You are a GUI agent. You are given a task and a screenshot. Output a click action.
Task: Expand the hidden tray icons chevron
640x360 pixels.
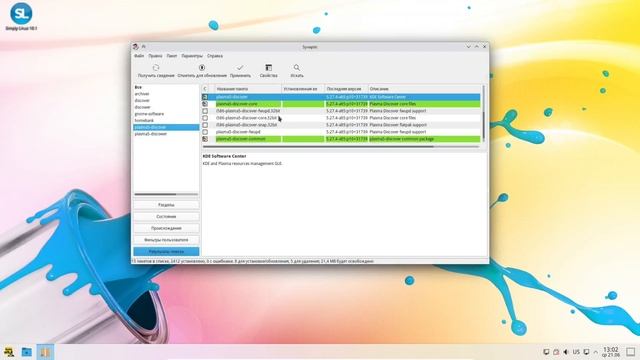(596, 352)
